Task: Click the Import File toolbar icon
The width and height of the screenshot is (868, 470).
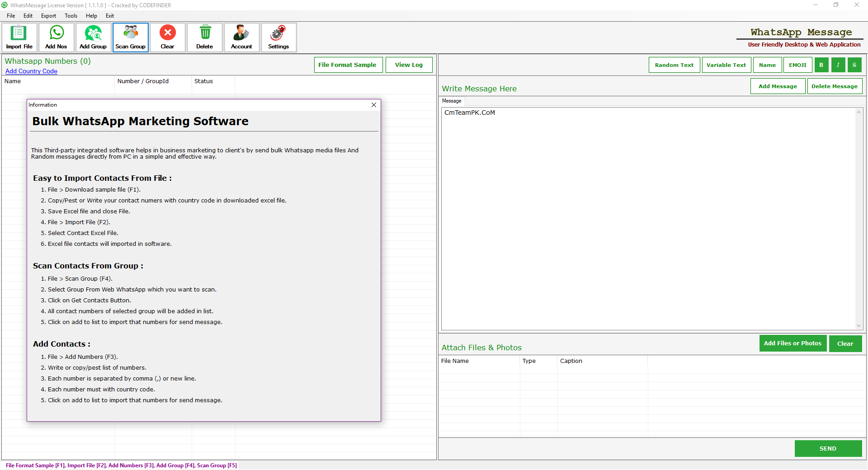Action: click(x=19, y=38)
